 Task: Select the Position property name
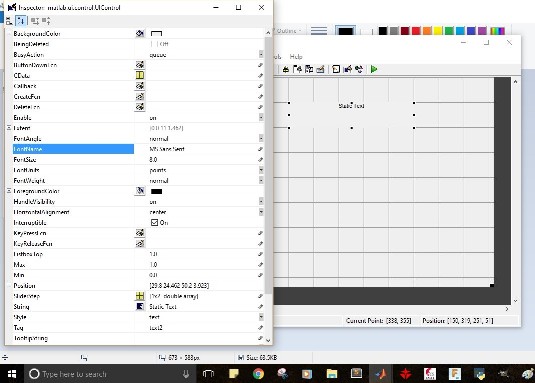pyautogui.click(x=24, y=285)
